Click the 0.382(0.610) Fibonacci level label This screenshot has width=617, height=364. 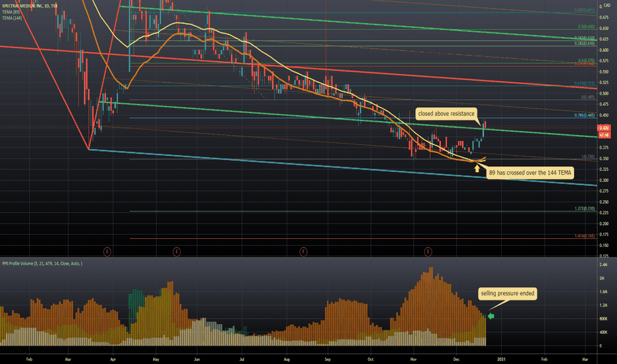[x=585, y=43]
